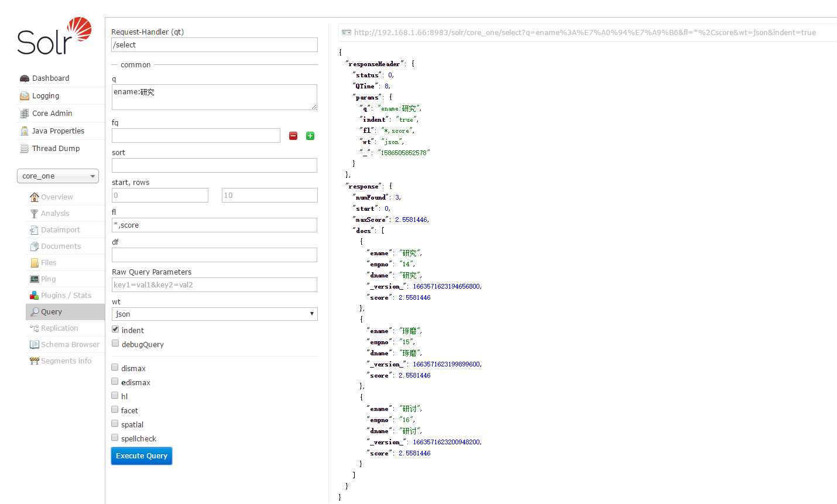Viewport: 837px width, 504px height.
Task: Open Java Properties page
Action: tap(58, 131)
